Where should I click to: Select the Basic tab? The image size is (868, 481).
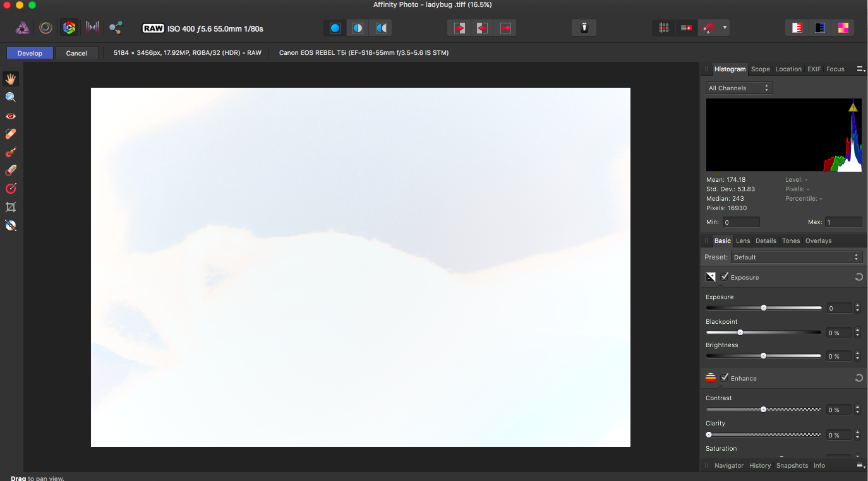722,240
